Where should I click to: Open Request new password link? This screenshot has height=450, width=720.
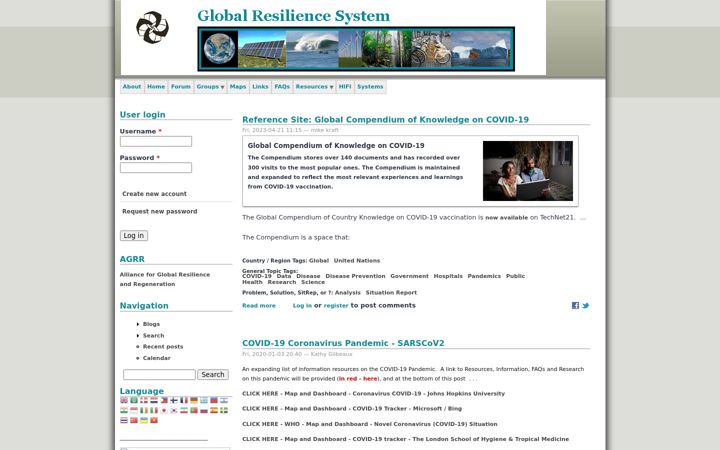(x=160, y=211)
